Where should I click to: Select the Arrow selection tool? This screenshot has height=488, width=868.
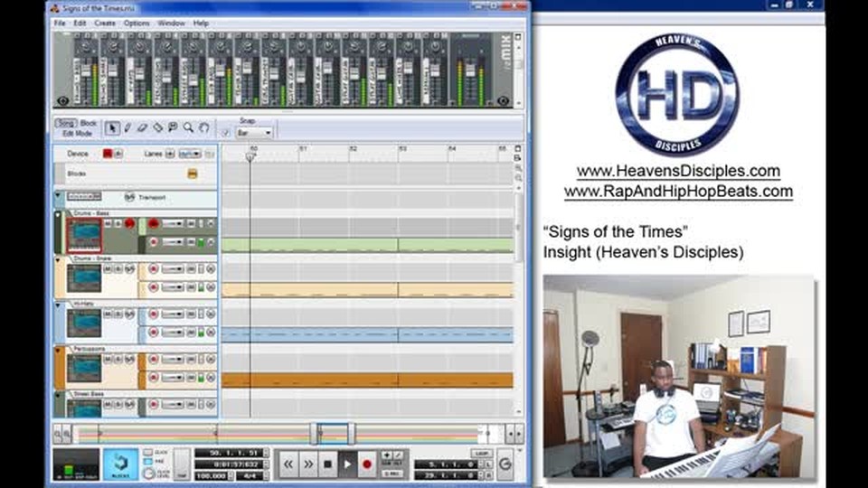click(x=112, y=128)
